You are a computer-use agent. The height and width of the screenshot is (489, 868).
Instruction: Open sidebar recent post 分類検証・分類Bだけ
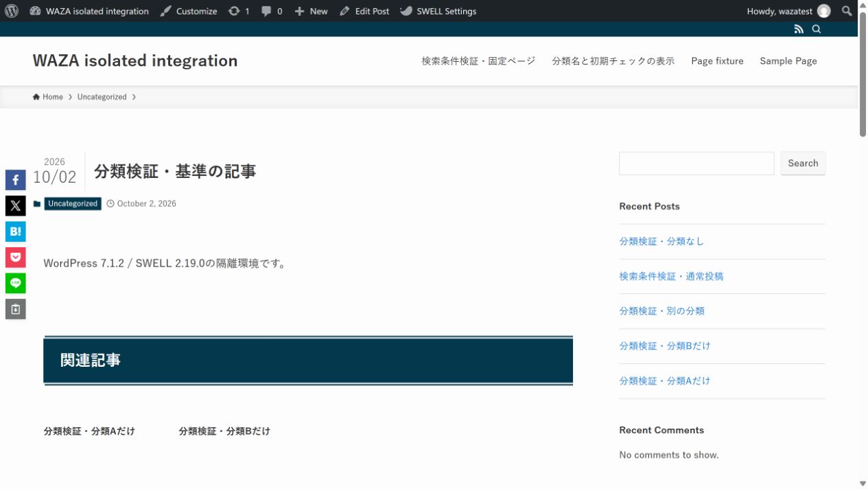[665, 345]
